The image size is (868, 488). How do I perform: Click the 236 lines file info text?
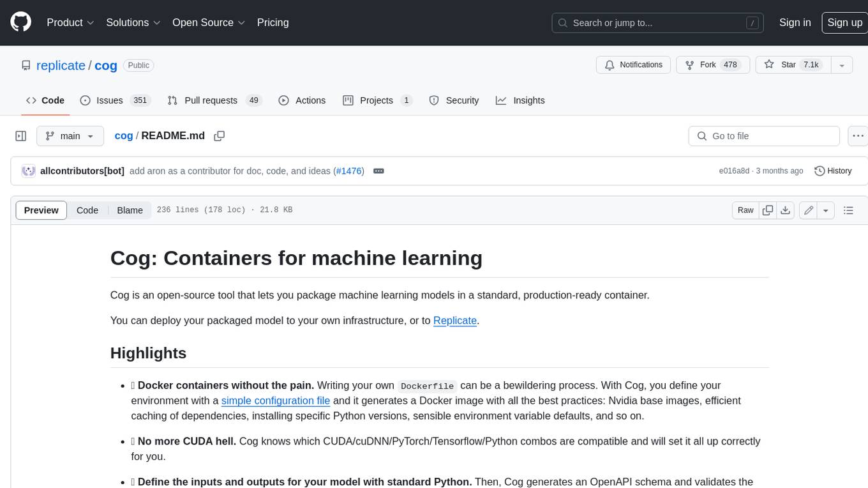click(x=224, y=210)
